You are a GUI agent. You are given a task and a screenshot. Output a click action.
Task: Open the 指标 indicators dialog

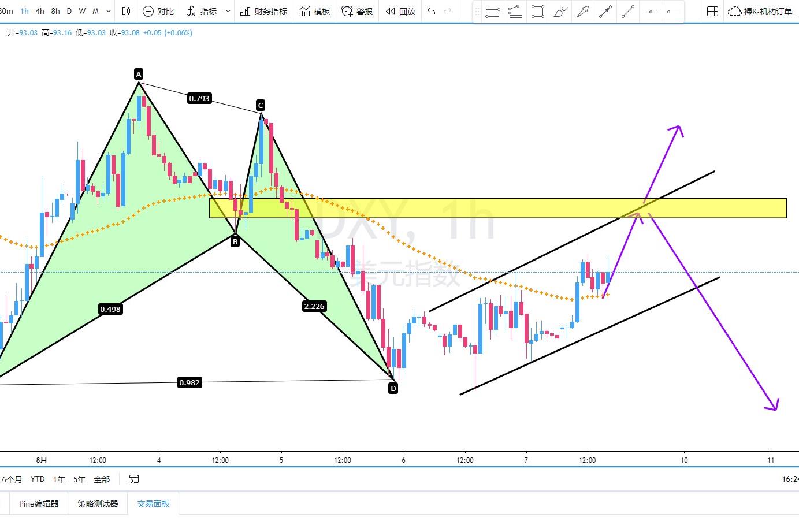tap(202, 11)
